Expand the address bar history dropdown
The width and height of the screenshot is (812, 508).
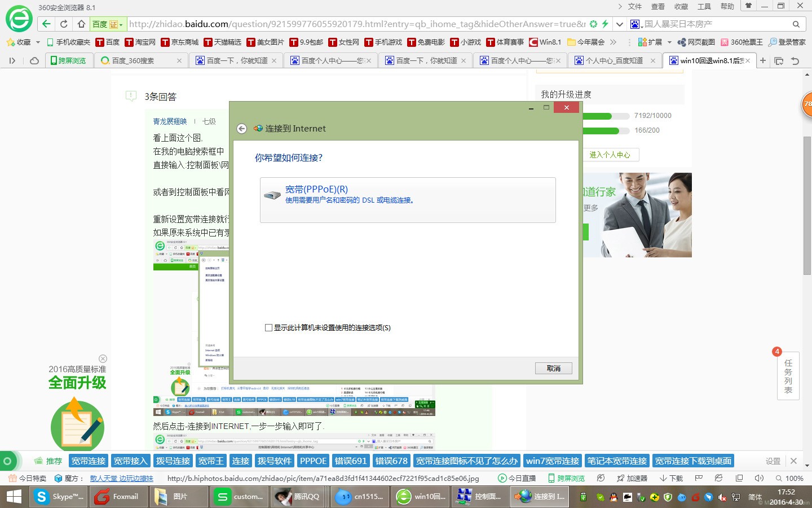coord(620,24)
